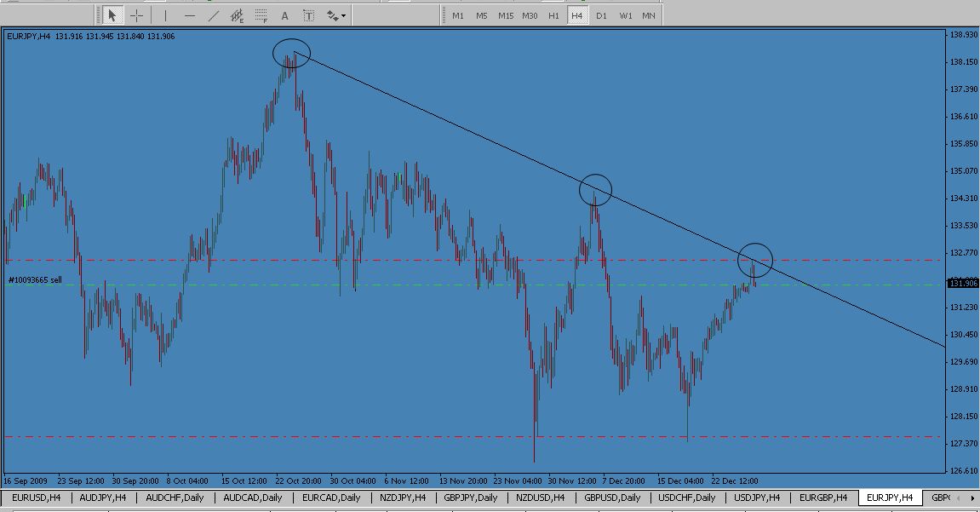Switch chart to D1 timeframe

point(601,15)
